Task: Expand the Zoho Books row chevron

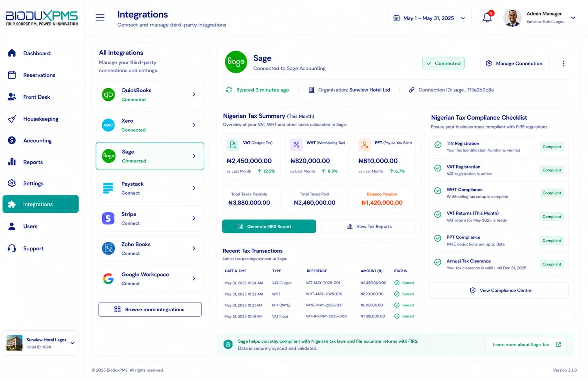Action: tap(194, 248)
